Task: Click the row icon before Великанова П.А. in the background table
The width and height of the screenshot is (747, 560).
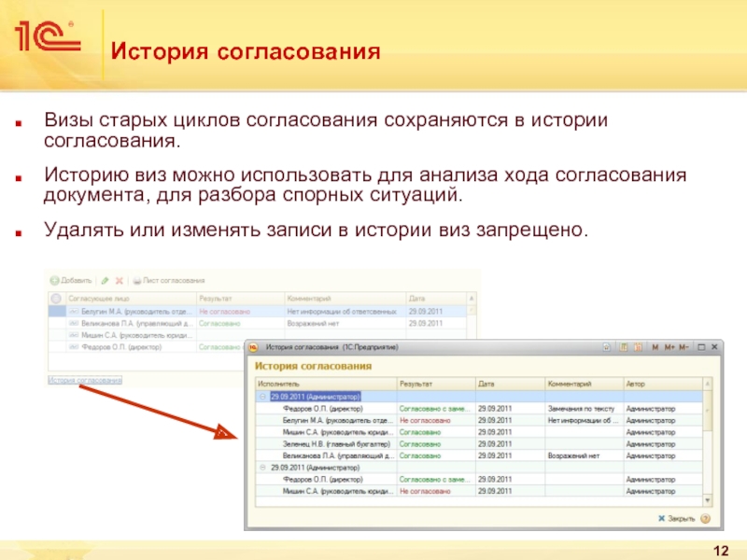Action: point(74,323)
